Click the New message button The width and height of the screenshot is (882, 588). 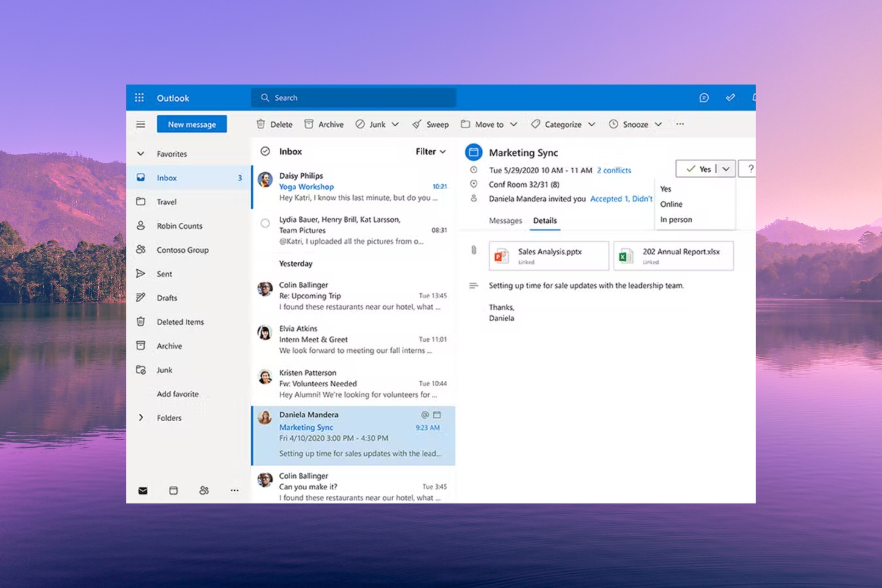tap(192, 124)
